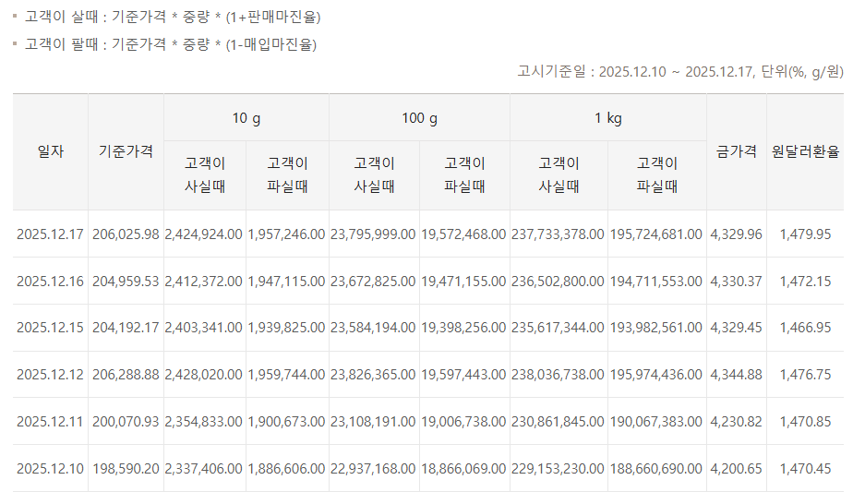853x504 pixels.
Task: Click exchange rate 1,470.45
Action: pyautogui.click(x=805, y=469)
